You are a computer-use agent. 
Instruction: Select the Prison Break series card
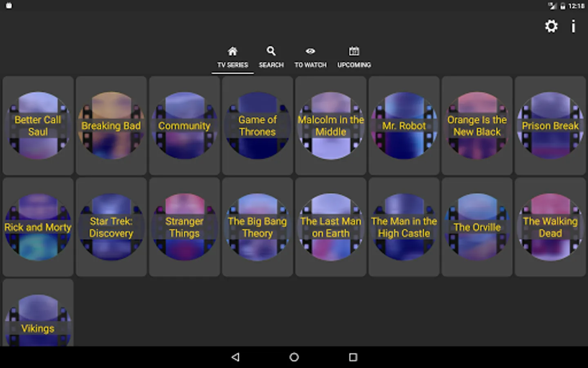550,126
